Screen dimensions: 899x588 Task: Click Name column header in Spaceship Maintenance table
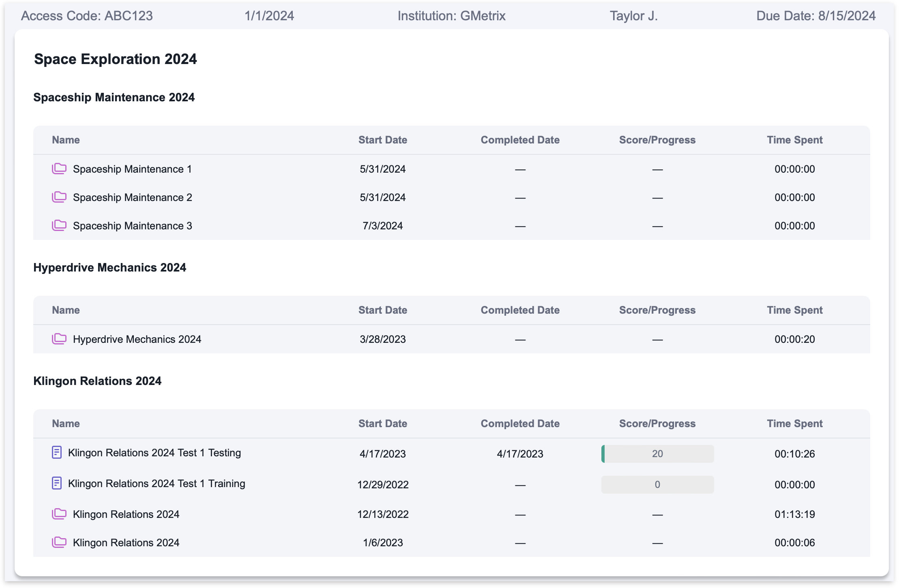coord(66,140)
